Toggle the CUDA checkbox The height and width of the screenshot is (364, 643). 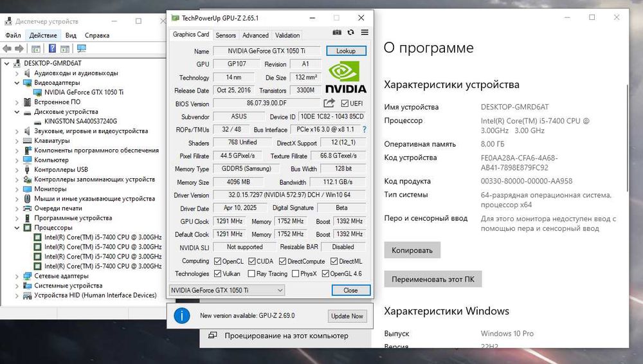[x=252, y=261]
